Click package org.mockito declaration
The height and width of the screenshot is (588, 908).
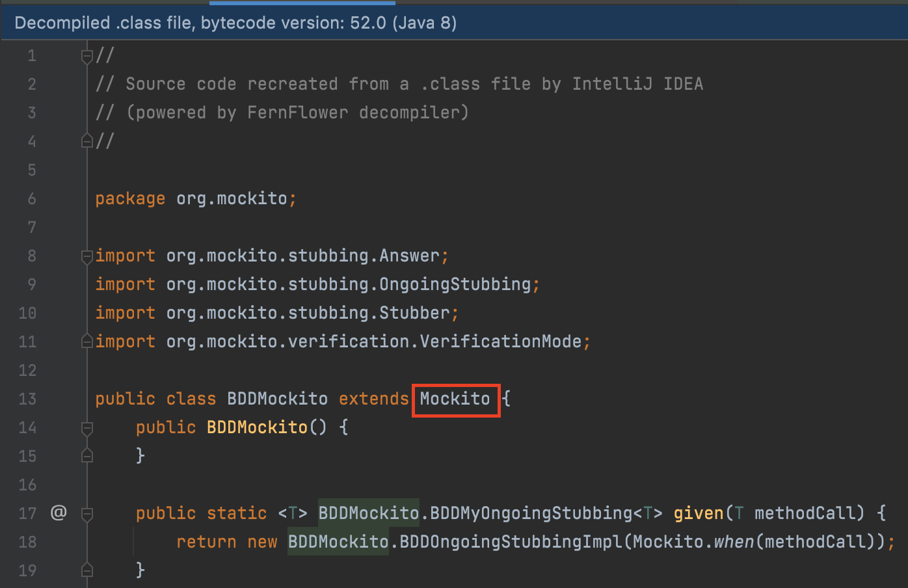pyautogui.click(x=196, y=198)
